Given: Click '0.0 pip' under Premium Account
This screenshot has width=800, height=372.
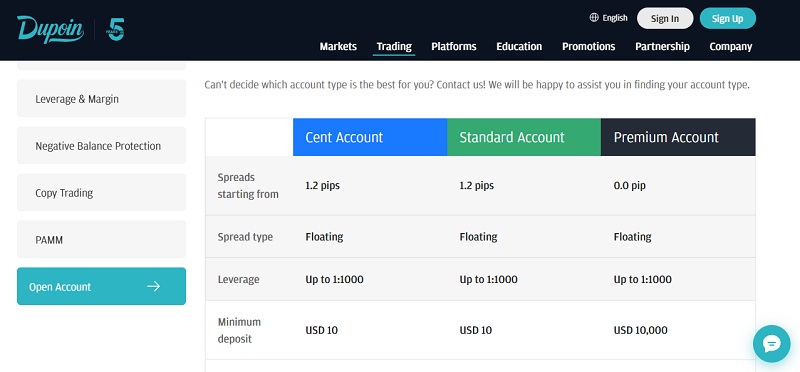Looking at the screenshot, I should click(x=630, y=186).
